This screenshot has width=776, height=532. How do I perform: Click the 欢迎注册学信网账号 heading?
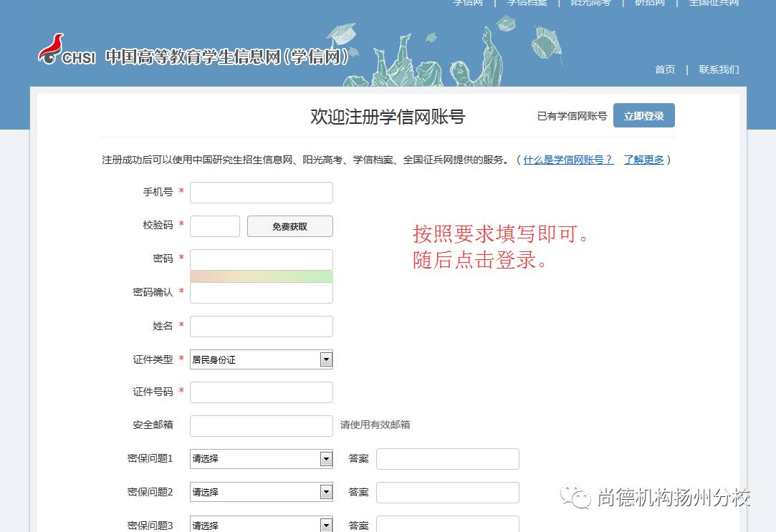pyautogui.click(x=388, y=117)
